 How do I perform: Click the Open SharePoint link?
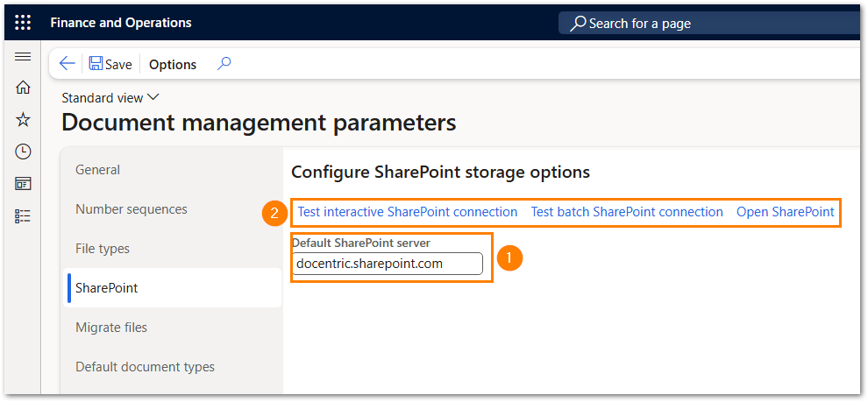point(785,212)
